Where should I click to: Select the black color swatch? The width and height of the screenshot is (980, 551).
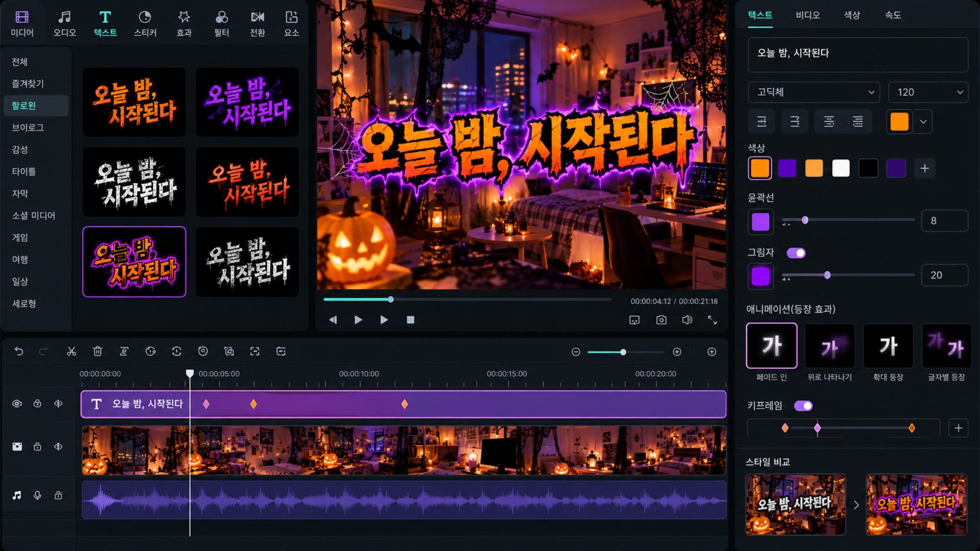click(x=868, y=168)
